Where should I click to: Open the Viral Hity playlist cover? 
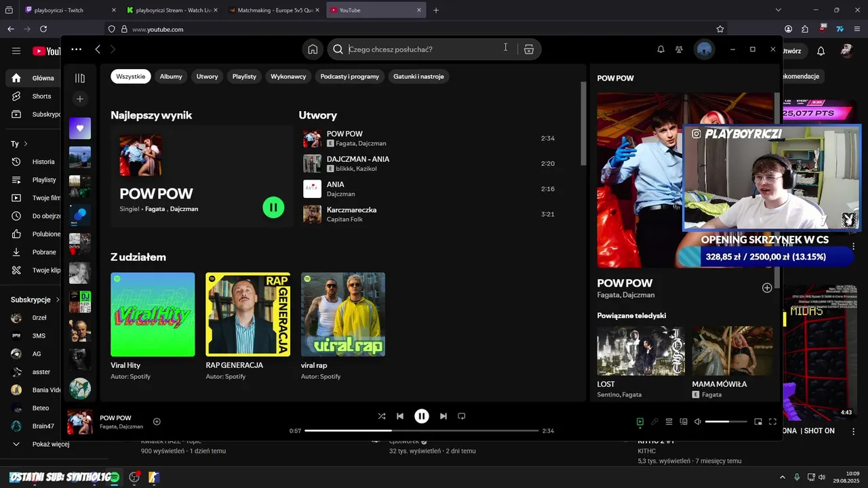(x=153, y=314)
